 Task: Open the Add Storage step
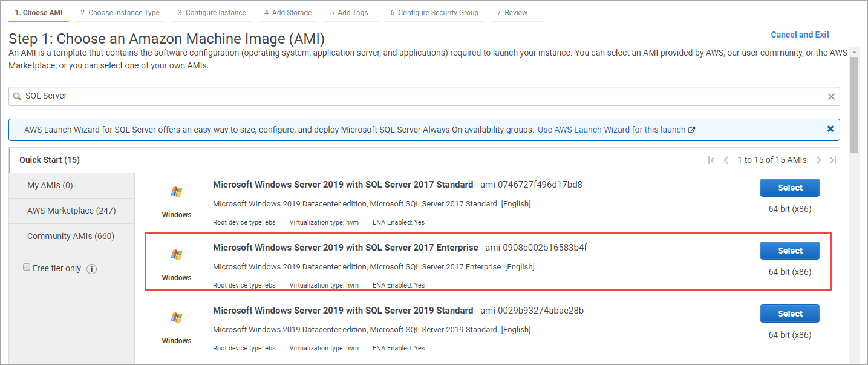pyautogui.click(x=288, y=13)
